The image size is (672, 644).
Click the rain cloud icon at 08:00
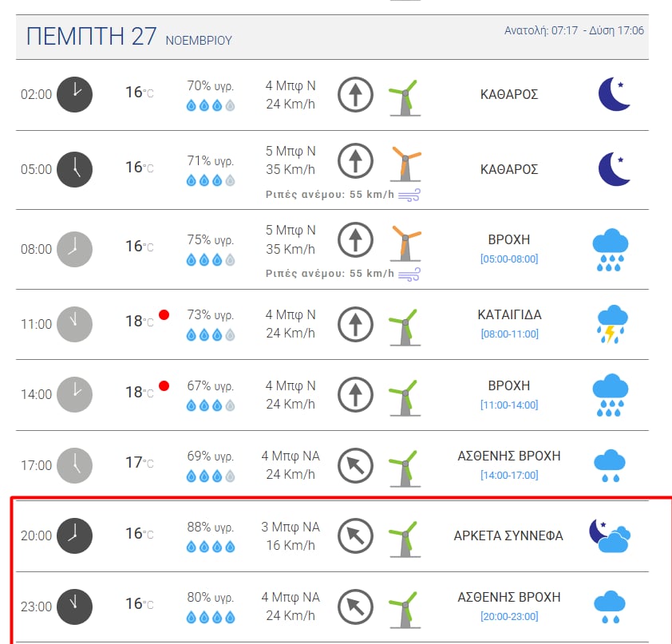click(611, 250)
